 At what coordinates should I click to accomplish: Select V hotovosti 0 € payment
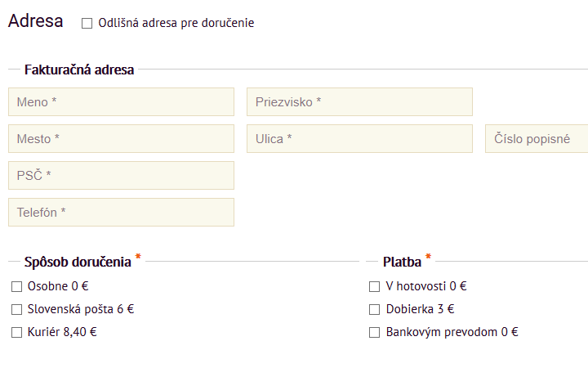pos(375,287)
